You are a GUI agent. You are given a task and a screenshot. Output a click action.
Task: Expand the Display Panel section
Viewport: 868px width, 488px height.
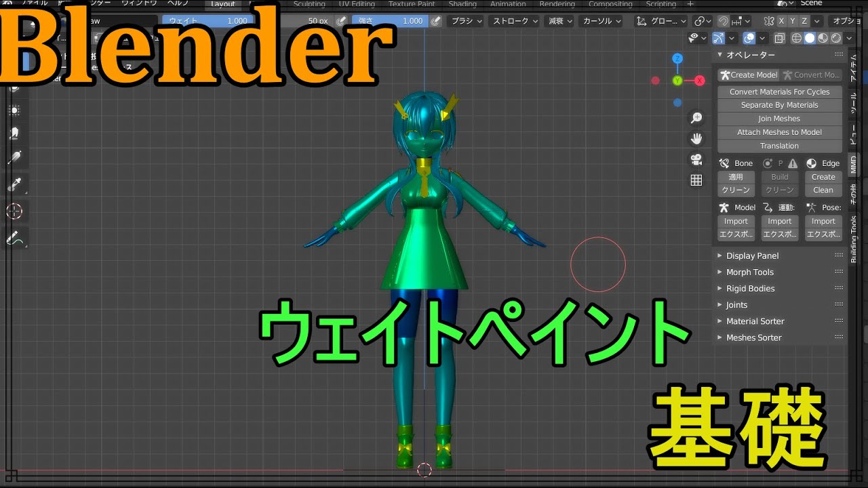(x=780, y=256)
